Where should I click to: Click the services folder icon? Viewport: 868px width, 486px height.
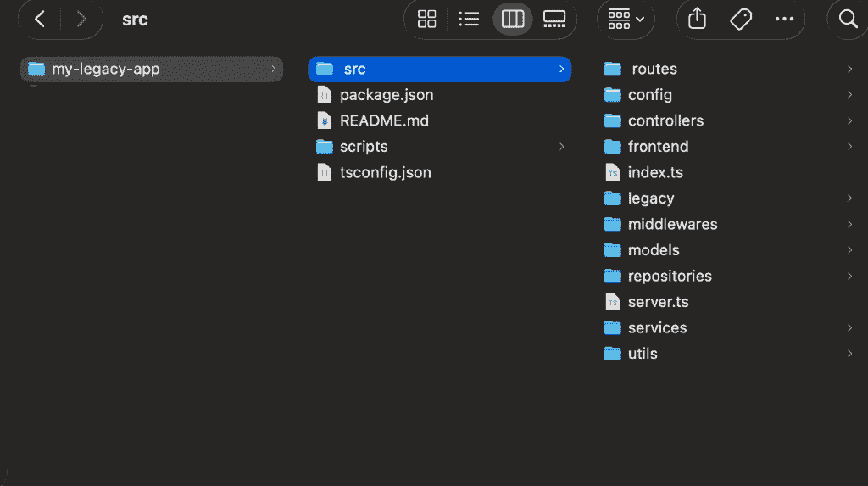pyautogui.click(x=613, y=328)
